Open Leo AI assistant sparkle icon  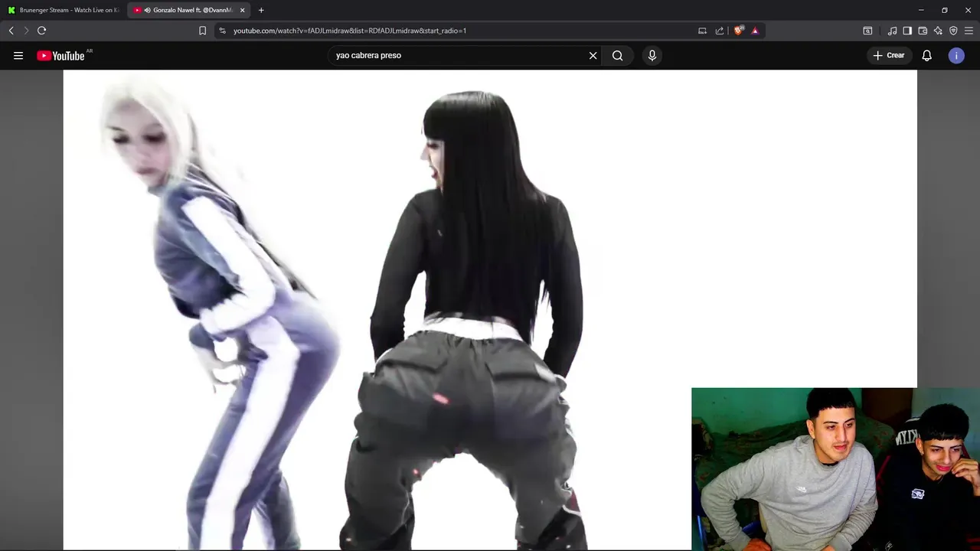pos(938,31)
